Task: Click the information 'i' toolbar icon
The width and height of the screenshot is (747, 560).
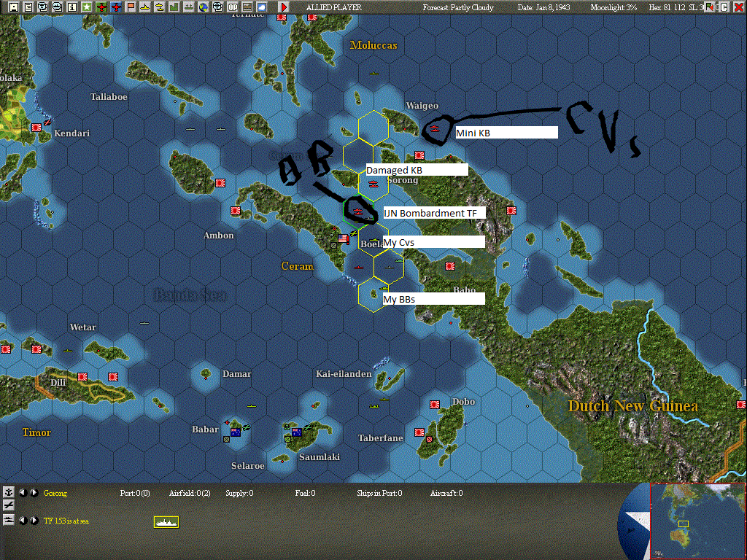Action: (72, 7)
